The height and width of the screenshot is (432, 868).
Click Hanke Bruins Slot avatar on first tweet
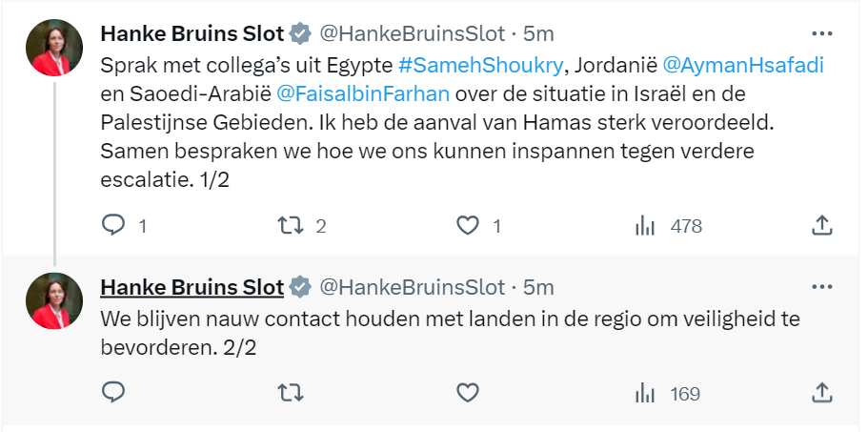click(53, 48)
